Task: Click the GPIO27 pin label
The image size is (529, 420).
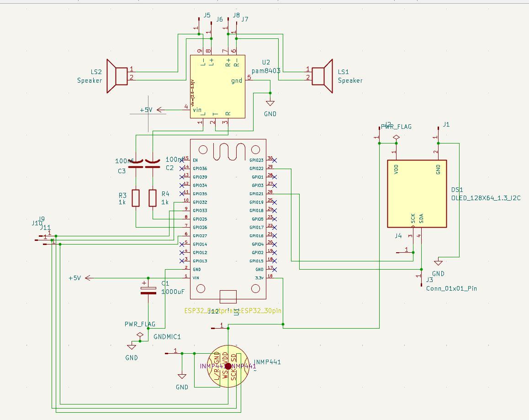Action: 200,236
